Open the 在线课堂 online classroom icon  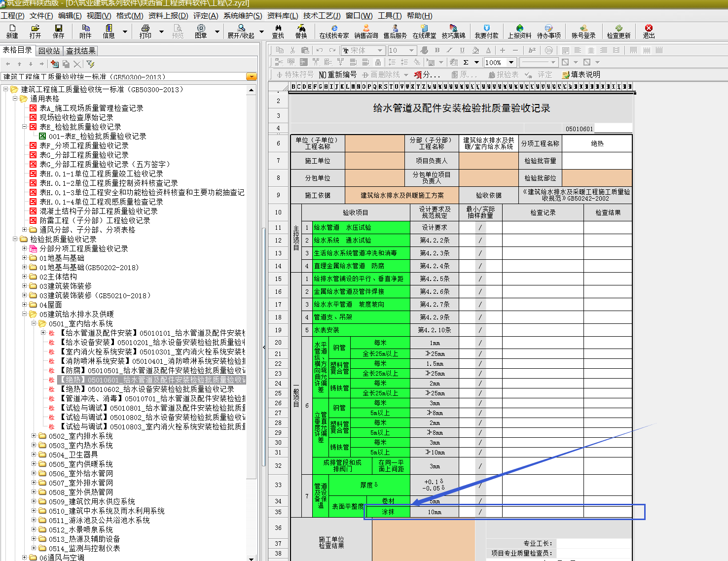424,31
